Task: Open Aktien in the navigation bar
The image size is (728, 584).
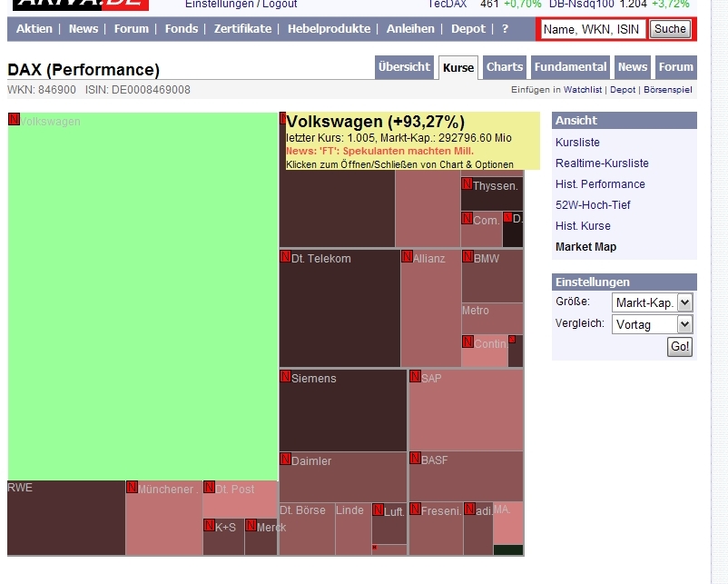Action: point(34,29)
